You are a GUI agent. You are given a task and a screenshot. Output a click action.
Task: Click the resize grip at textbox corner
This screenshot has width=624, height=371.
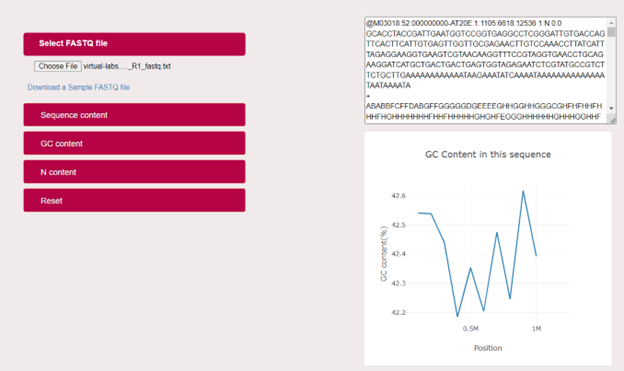tap(612, 120)
